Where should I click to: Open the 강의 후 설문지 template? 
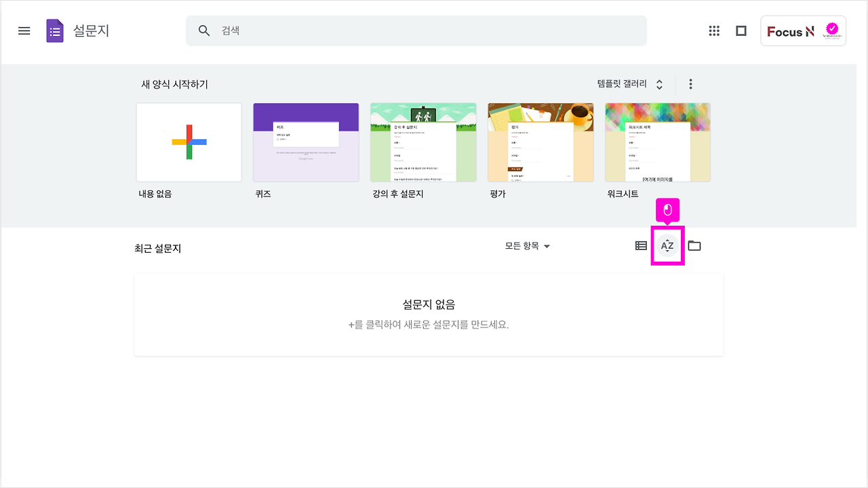tap(423, 142)
